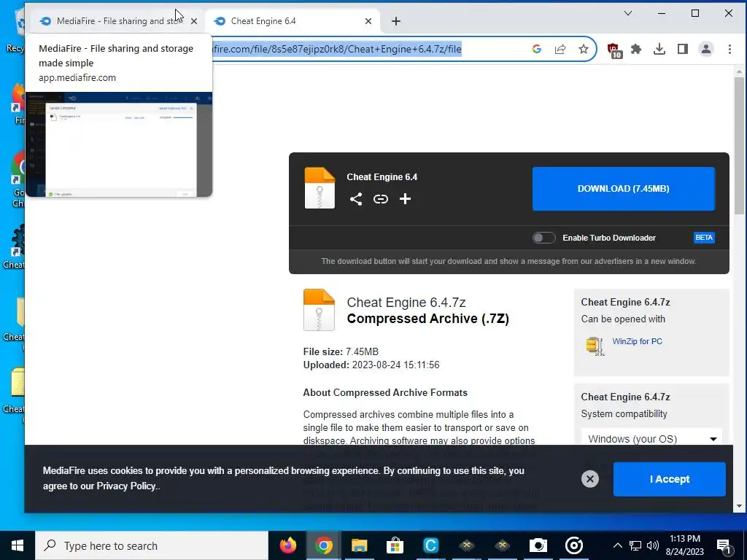This screenshot has height=560, width=747.
Task: Click the 'Compressed Archive (.7Z)' heading
Action: click(x=427, y=319)
